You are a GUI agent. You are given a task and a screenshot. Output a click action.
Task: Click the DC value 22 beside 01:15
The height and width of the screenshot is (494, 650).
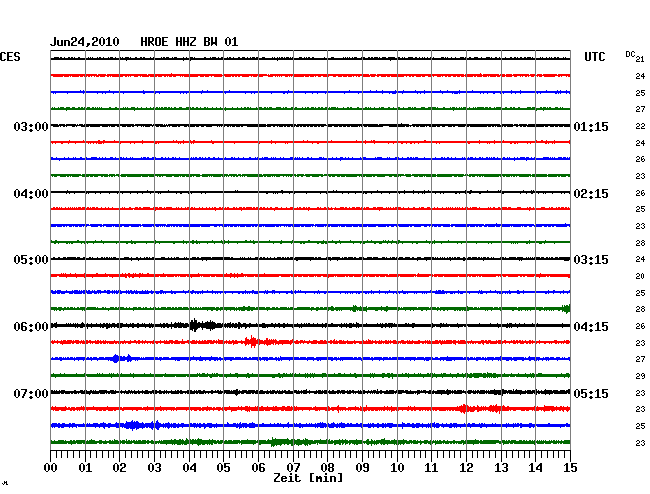640,126
